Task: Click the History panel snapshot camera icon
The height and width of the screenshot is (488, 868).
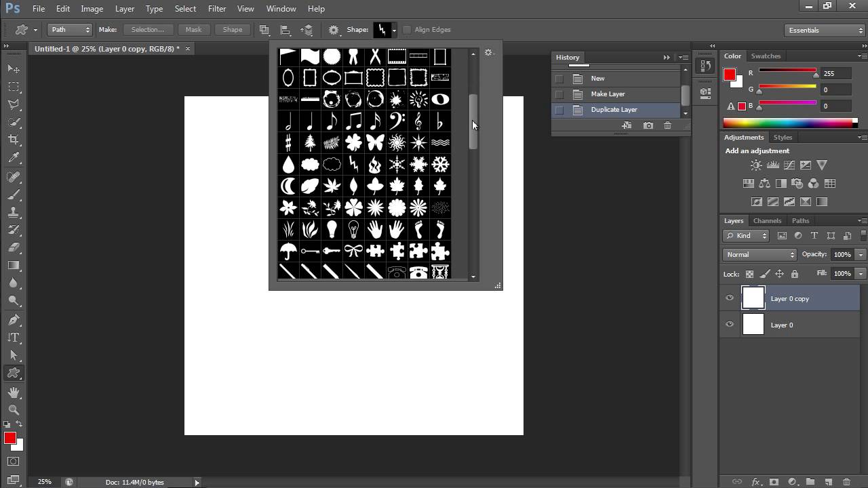Action: point(648,125)
